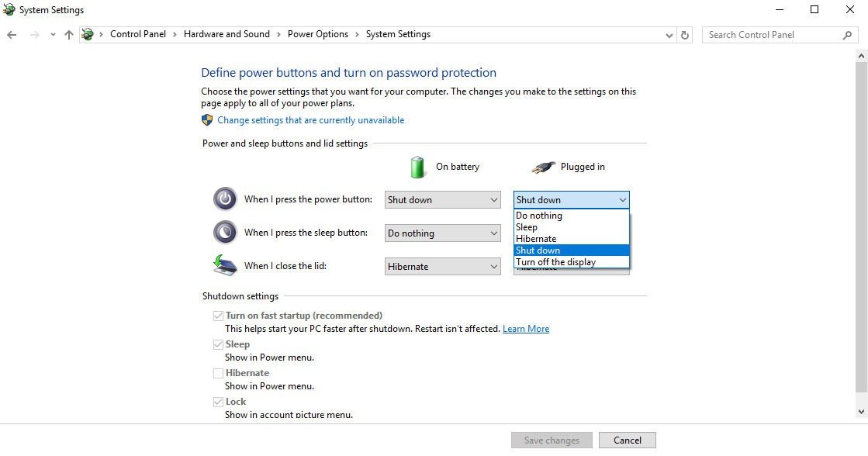Minimize the System Settings window

tap(780, 9)
